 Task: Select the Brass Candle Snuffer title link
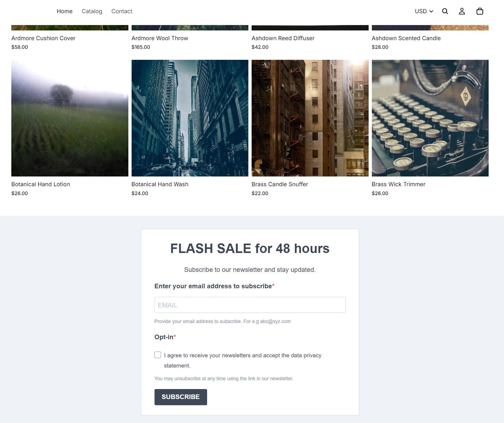pyautogui.click(x=280, y=184)
